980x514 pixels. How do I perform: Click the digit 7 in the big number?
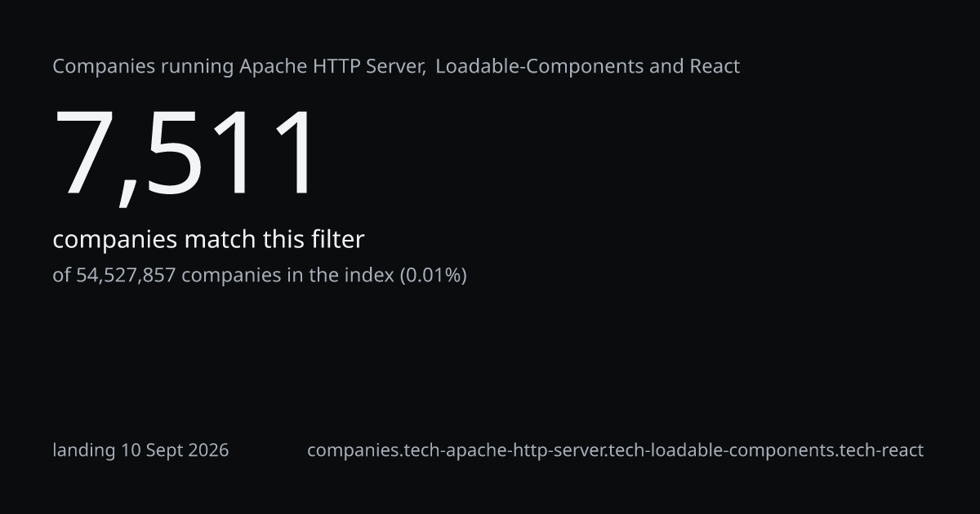pos(84,154)
